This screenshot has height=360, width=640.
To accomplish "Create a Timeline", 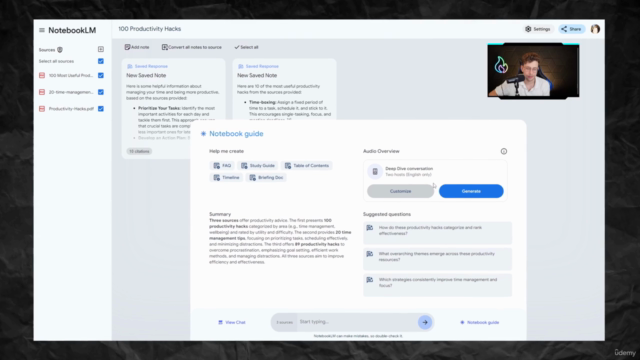I will click(x=226, y=178).
